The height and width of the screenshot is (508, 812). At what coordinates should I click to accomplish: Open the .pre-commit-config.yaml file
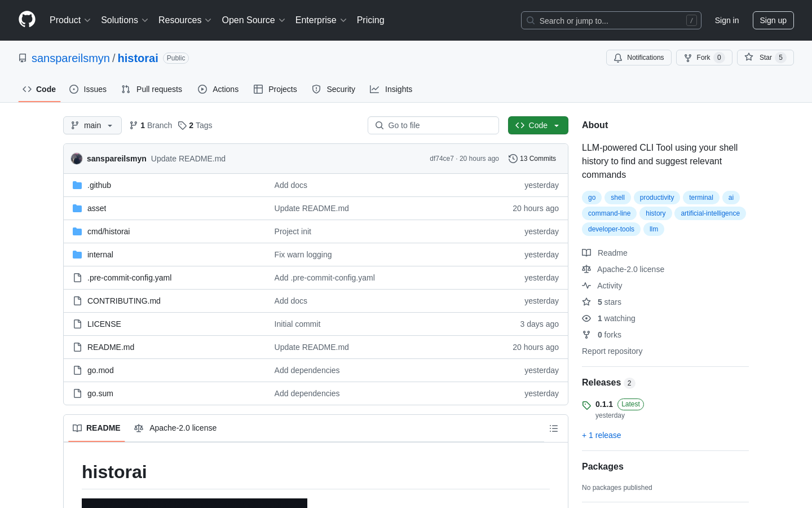(130, 278)
